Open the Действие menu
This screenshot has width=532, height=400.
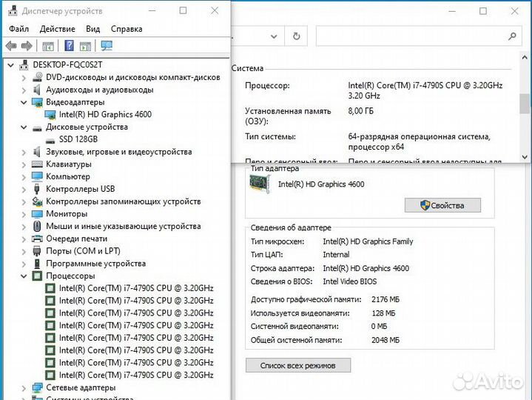pos(57,29)
